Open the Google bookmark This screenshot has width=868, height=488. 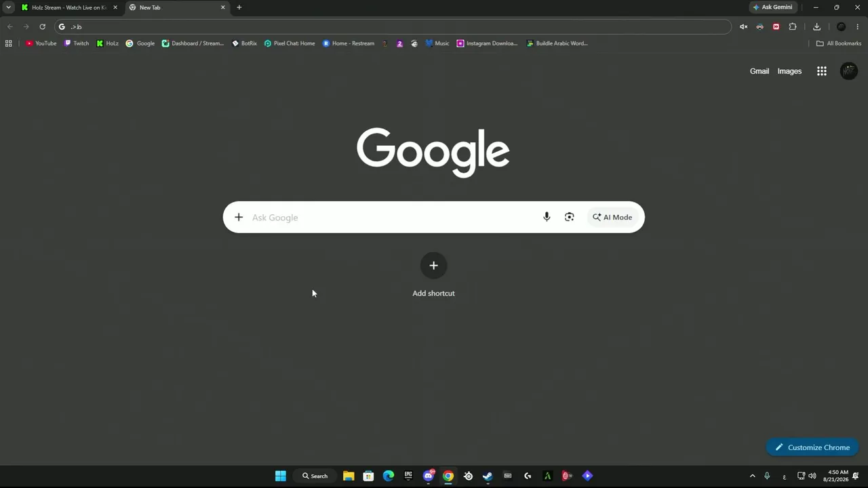[x=140, y=43]
